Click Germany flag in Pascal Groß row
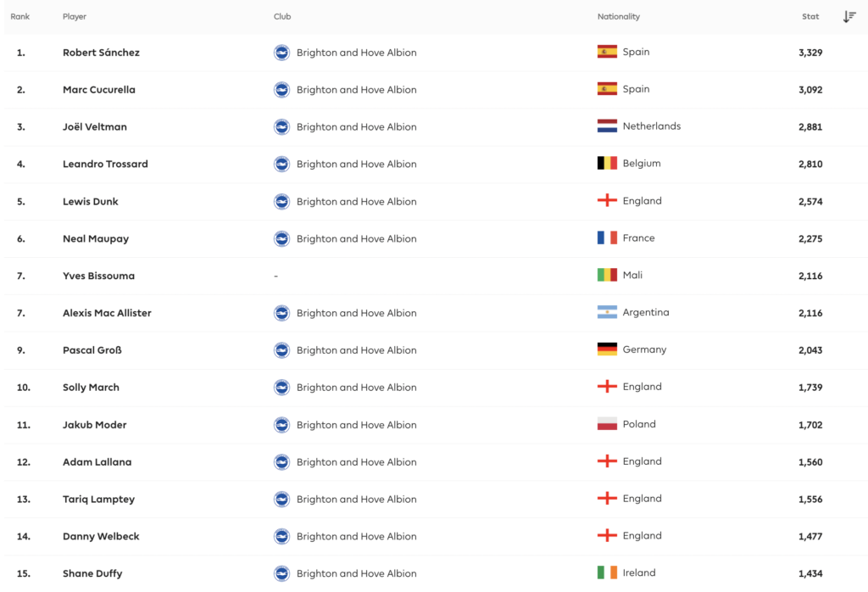This screenshot has height=592, width=868. click(607, 349)
